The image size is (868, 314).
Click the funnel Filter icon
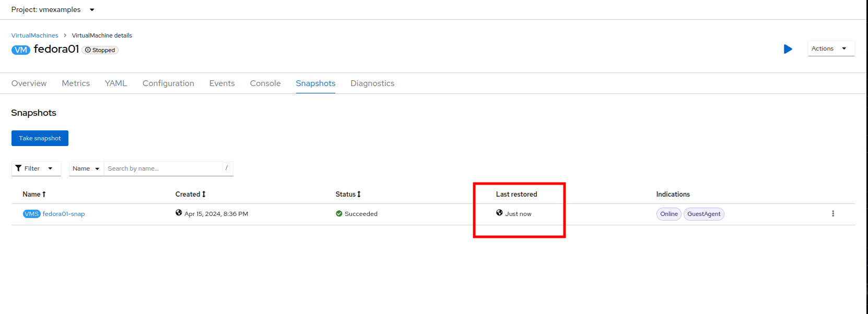(18, 168)
